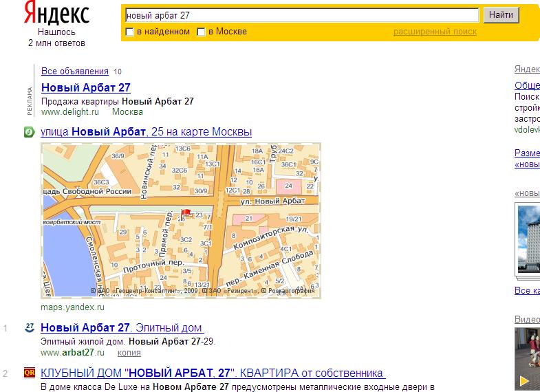Click 'ул. Новый Арбат' label on the map

(x=273, y=201)
